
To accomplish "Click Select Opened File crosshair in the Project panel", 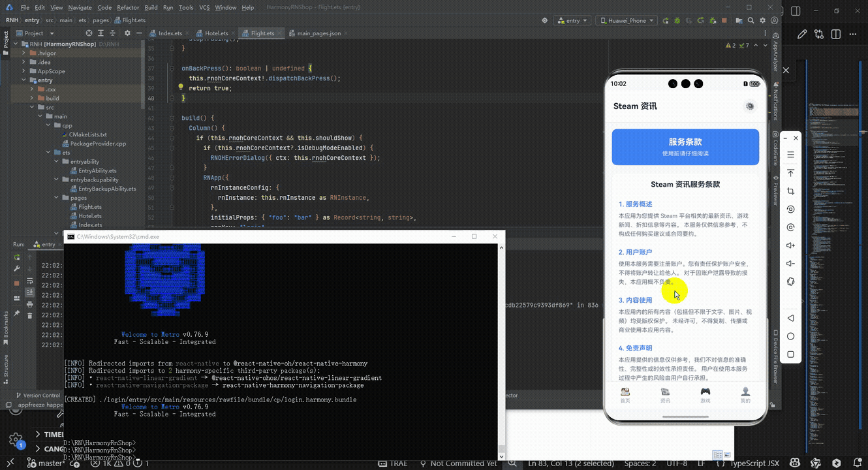I will click(x=89, y=33).
